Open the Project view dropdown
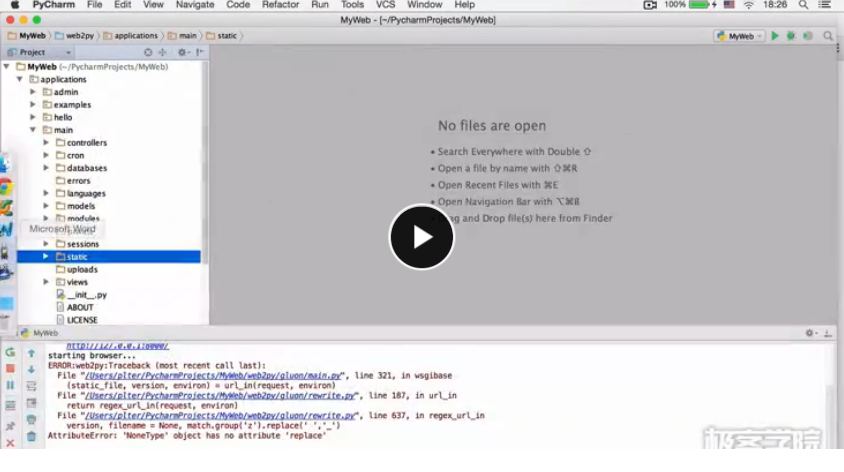 point(39,52)
